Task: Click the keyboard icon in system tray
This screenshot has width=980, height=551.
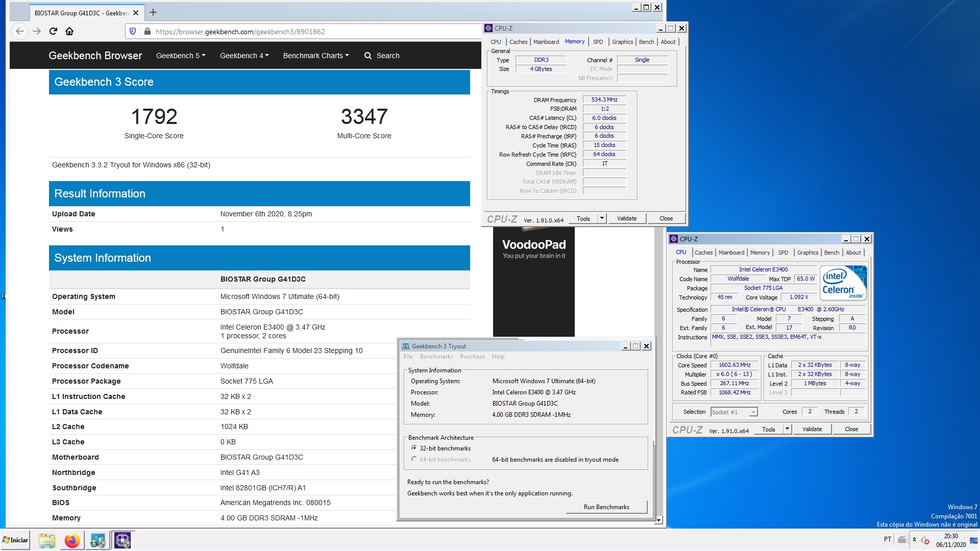Action: pyautogui.click(x=902, y=540)
